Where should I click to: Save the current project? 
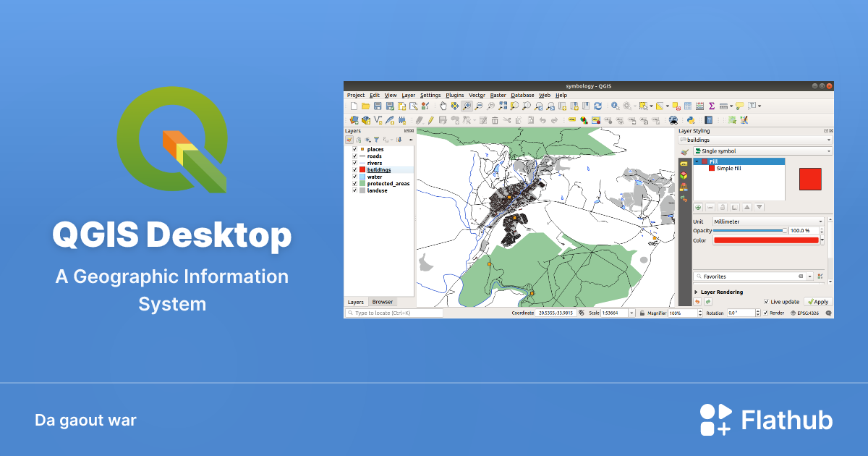pos(378,106)
